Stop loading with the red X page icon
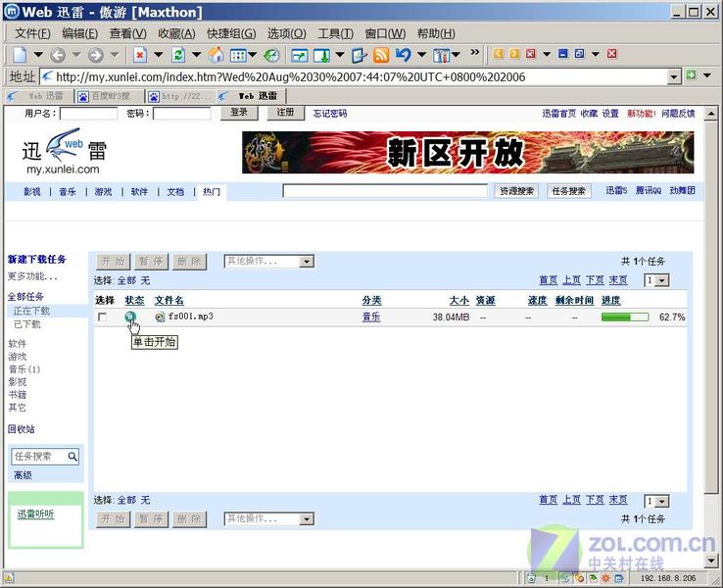Viewport: 723px width, 588px height. coord(140,55)
